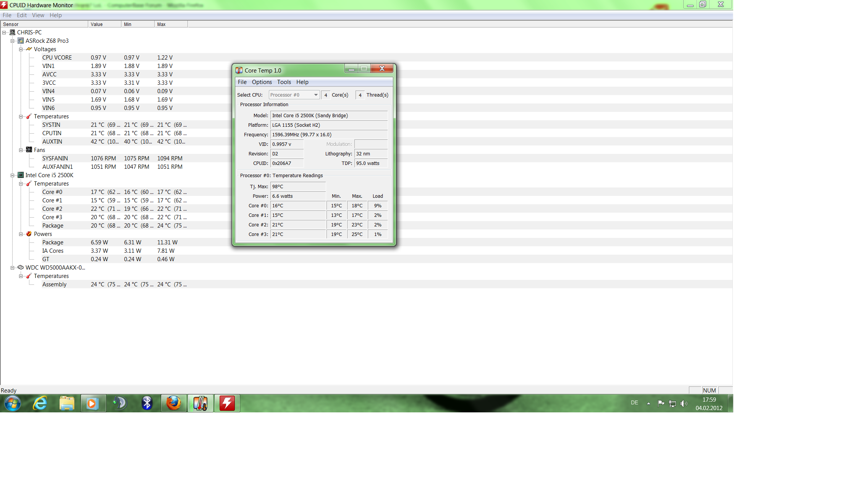This screenshot has height=504, width=847.
Task: Open Windows Media Player from the taskbar
Action: (93, 403)
